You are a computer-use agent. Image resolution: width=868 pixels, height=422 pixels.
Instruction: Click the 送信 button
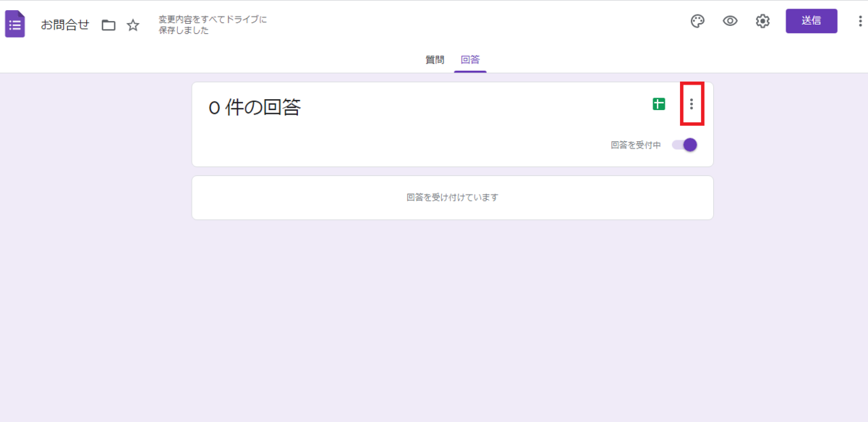812,21
